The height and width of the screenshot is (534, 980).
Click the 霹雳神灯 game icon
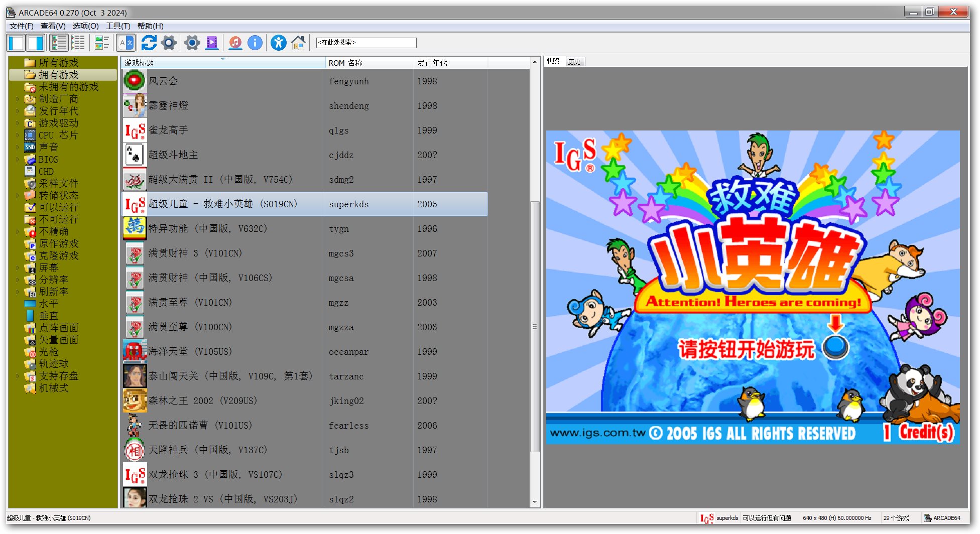135,105
